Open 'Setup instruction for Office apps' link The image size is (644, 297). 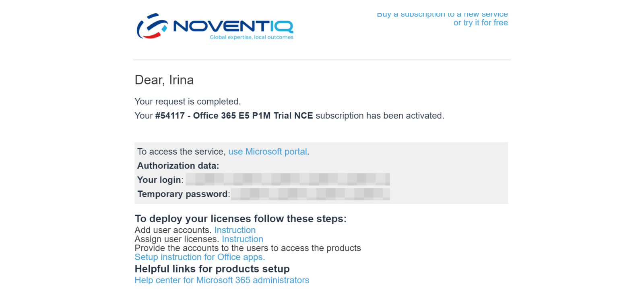[200, 257]
